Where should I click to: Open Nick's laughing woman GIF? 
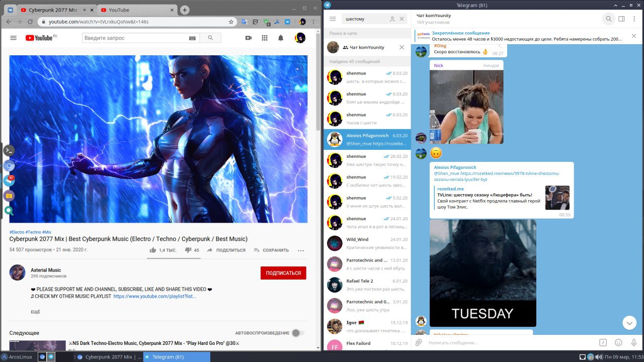(466, 107)
